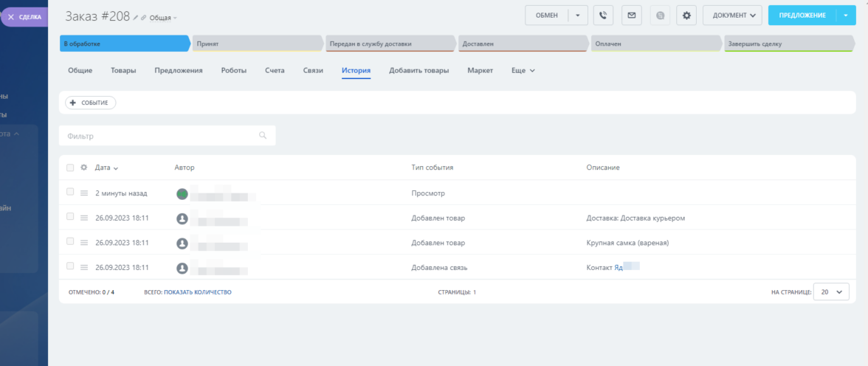This screenshot has height=366, width=868.
Task: Open the row menu for the Просмотр event
Action: pos(83,193)
